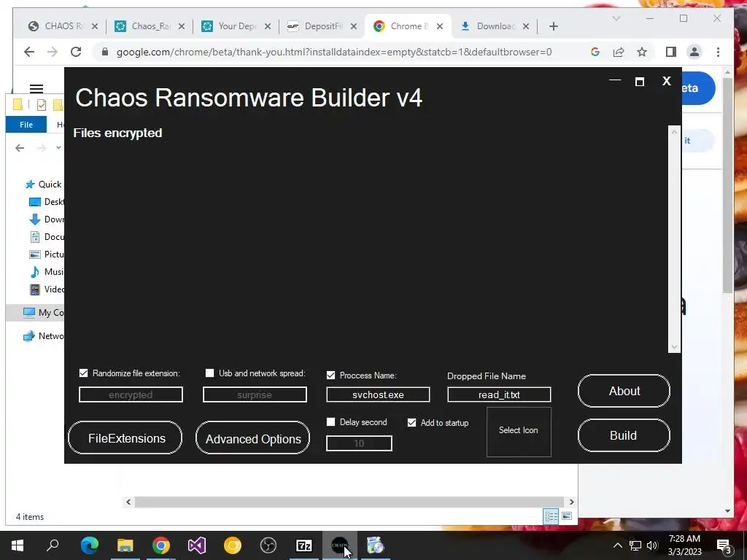Open OBS Studio from taskbar
The width and height of the screenshot is (747, 560).
[268, 545]
